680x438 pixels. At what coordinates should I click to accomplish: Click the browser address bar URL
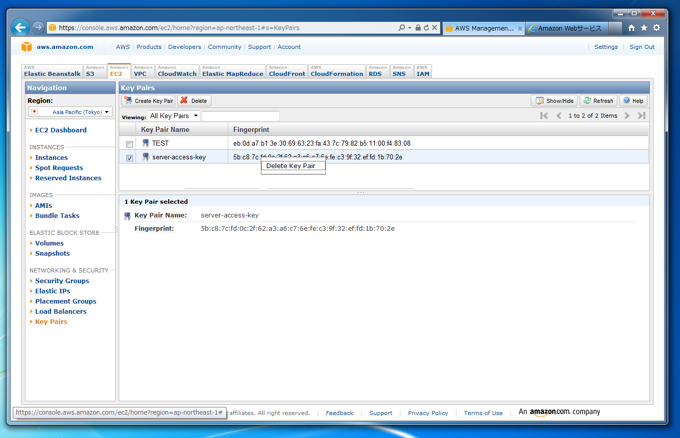(179, 28)
